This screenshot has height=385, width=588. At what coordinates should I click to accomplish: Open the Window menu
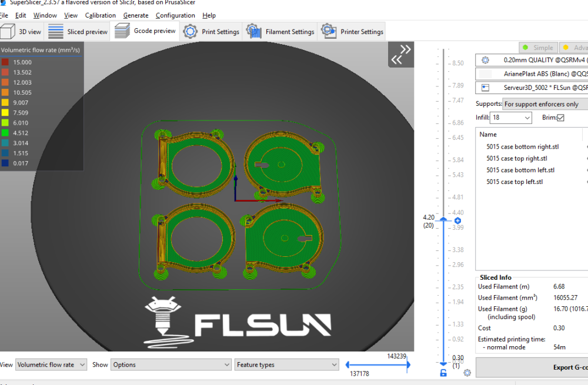[x=45, y=15]
